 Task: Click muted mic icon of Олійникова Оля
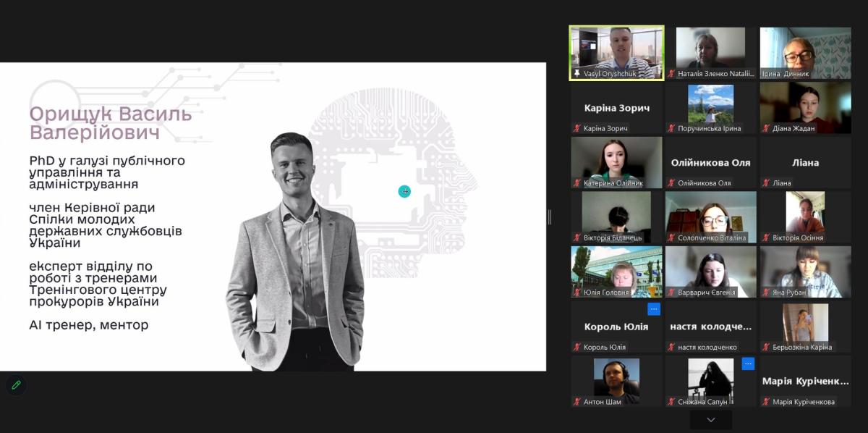(671, 183)
